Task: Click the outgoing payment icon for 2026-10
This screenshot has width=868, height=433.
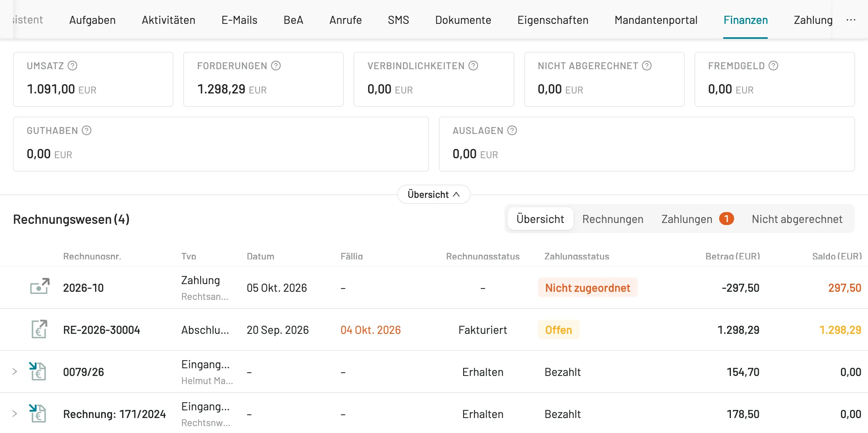Action: (40, 287)
